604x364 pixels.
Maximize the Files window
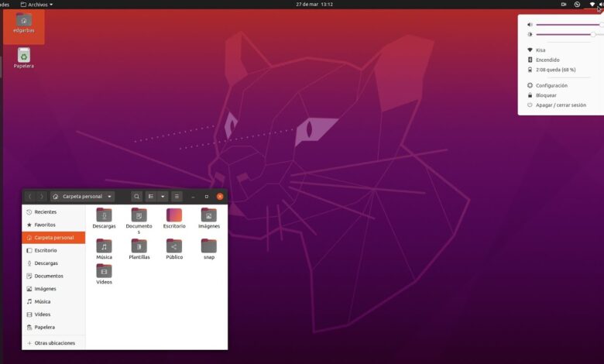(207, 197)
